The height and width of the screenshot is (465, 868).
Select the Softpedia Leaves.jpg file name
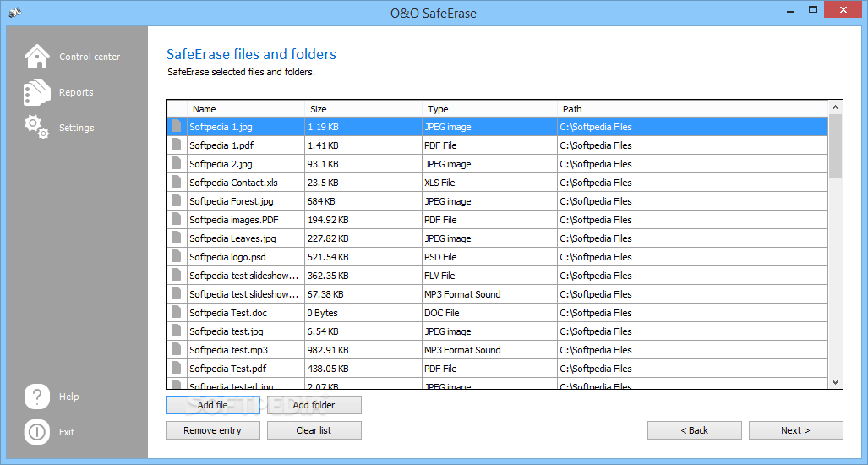[x=232, y=238]
